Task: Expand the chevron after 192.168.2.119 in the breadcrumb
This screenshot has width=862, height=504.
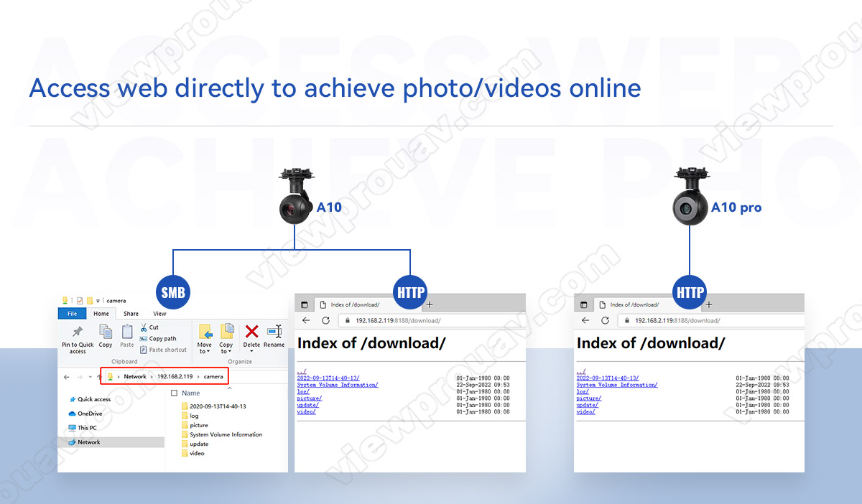Action: (x=199, y=377)
